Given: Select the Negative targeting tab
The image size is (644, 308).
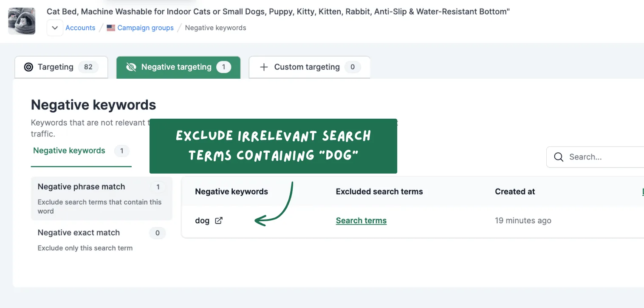Looking at the screenshot, I should pyautogui.click(x=178, y=67).
